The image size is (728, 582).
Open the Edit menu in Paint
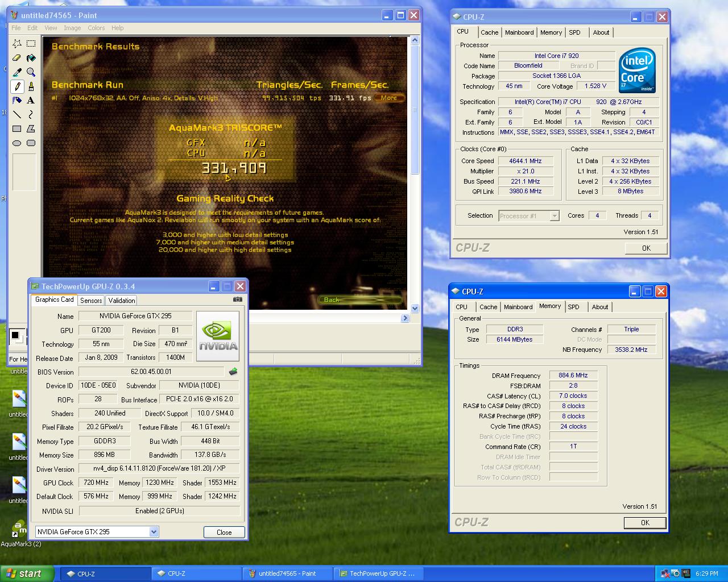click(32, 28)
